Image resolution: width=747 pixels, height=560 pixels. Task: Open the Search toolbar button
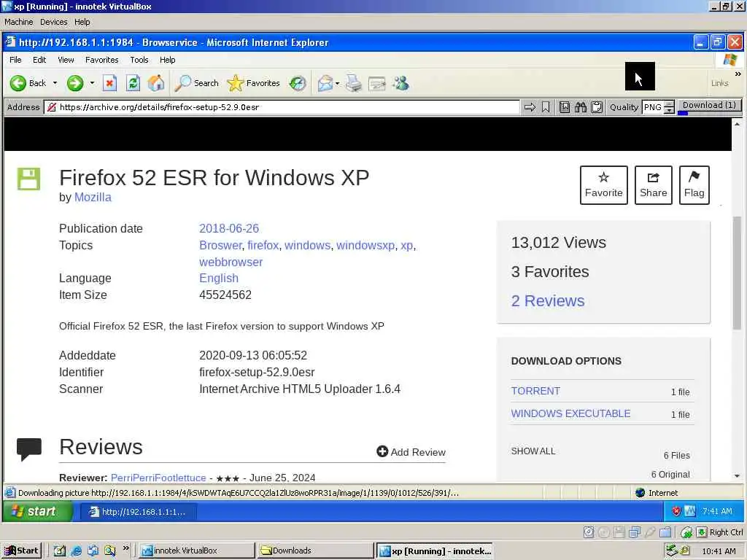point(196,83)
